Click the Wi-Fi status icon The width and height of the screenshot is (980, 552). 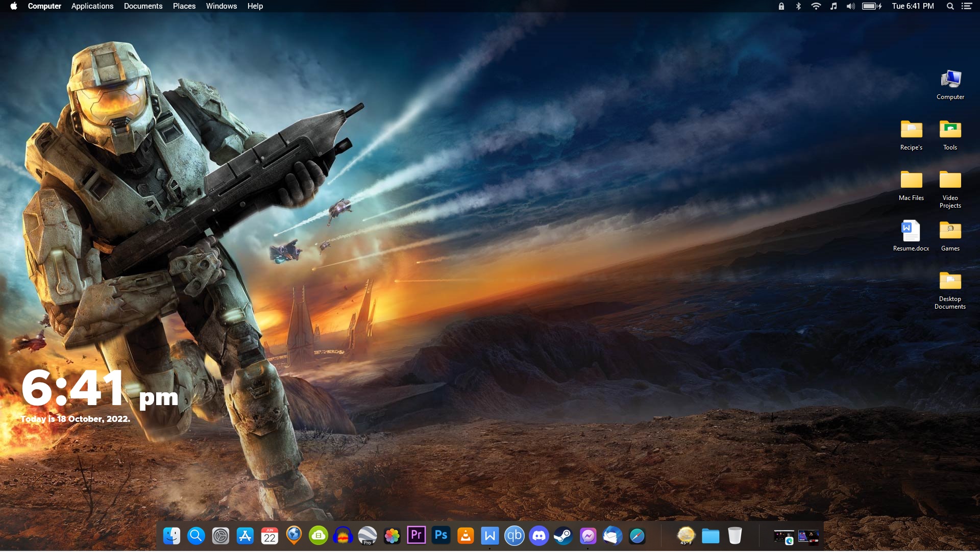pyautogui.click(x=816, y=6)
